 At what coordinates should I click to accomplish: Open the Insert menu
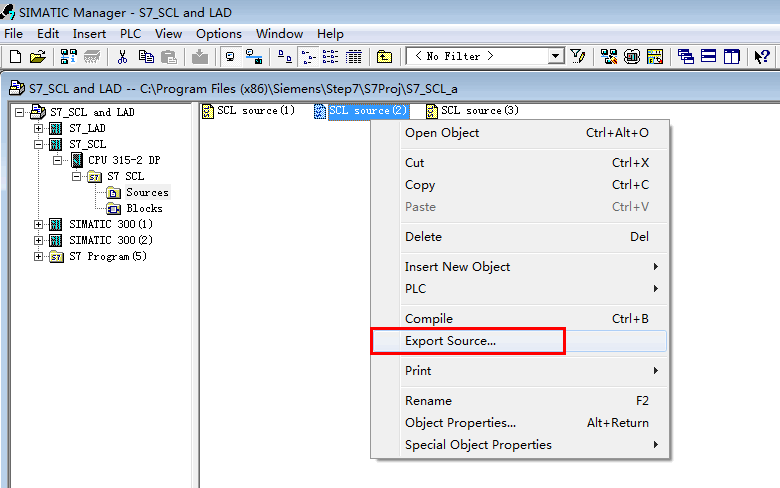pyautogui.click(x=89, y=34)
